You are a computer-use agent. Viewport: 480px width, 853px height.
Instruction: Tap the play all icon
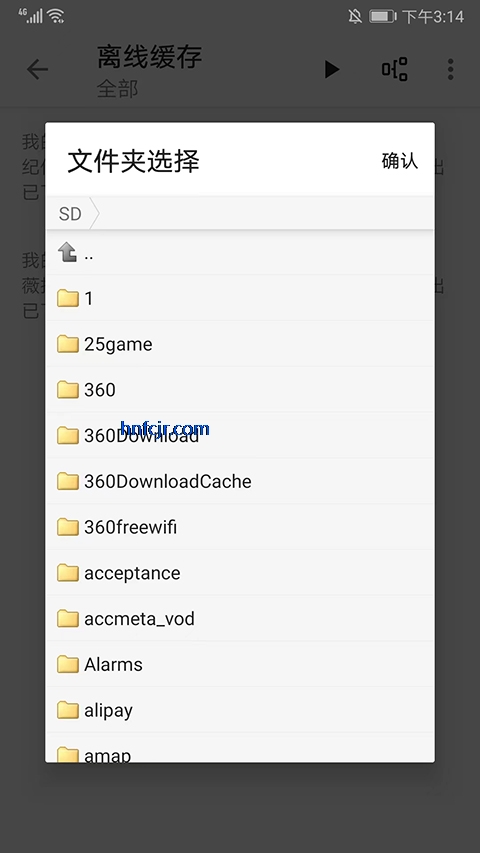click(x=332, y=69)
